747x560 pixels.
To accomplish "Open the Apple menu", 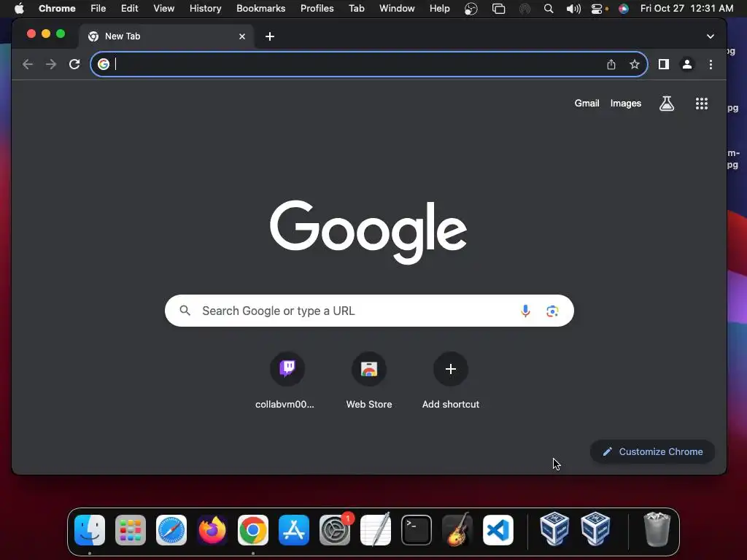I will pos(19,9).
